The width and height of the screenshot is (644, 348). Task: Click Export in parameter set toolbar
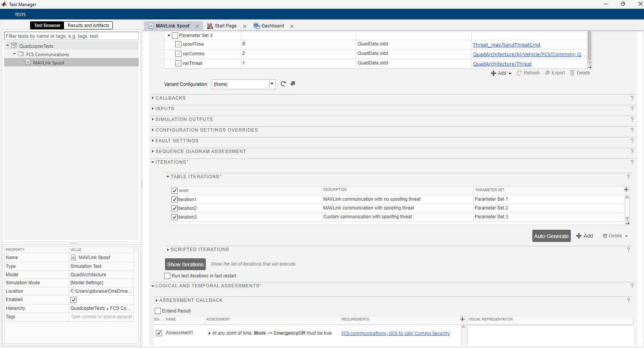click(x=555, y=73)
